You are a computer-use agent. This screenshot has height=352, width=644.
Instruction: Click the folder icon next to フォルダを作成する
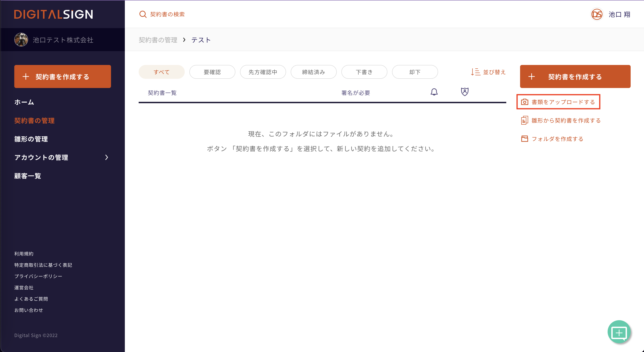pyautogui.click(x=525, y=139)
